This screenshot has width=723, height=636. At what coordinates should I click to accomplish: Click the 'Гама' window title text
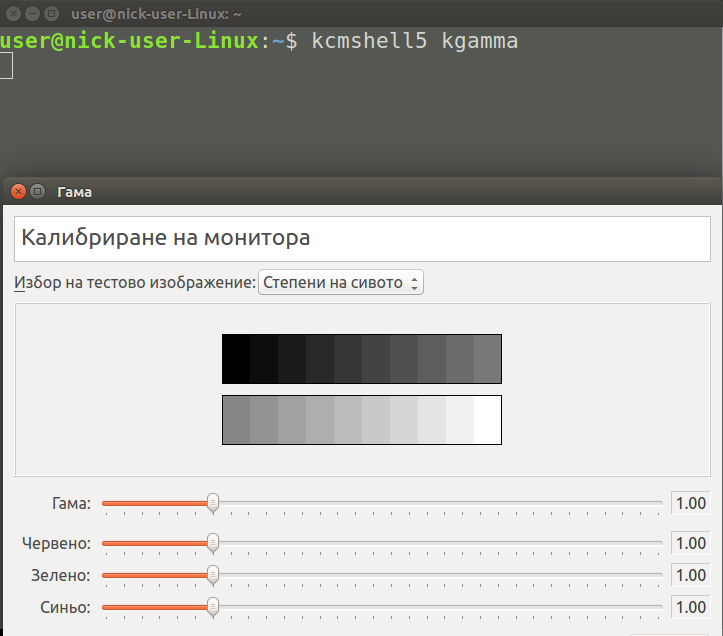click(x=74, y=192)
